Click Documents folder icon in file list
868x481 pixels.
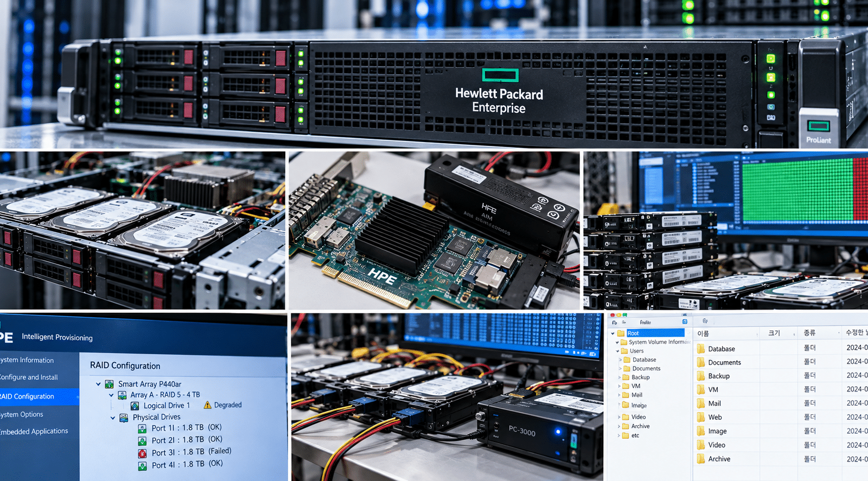click(701, 362)
